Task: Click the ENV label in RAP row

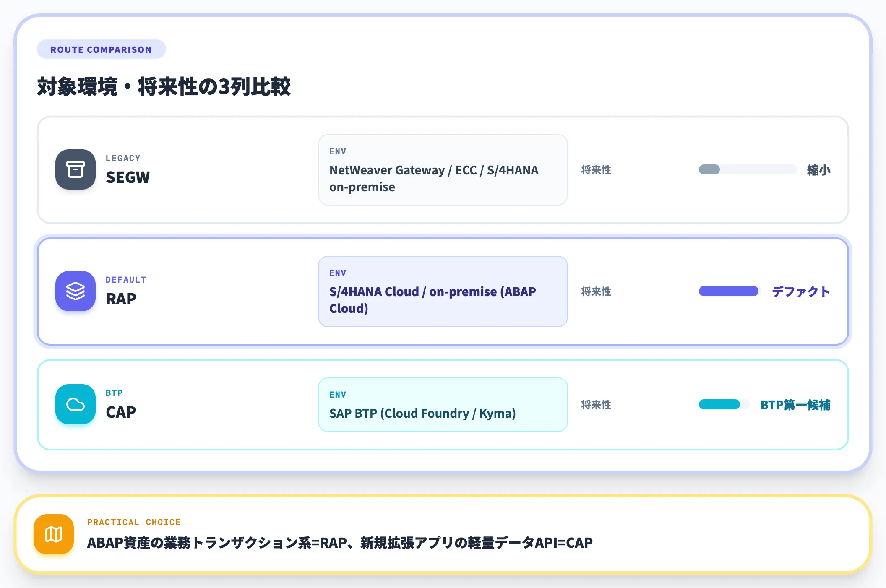Action: click(x=338, y=273)
